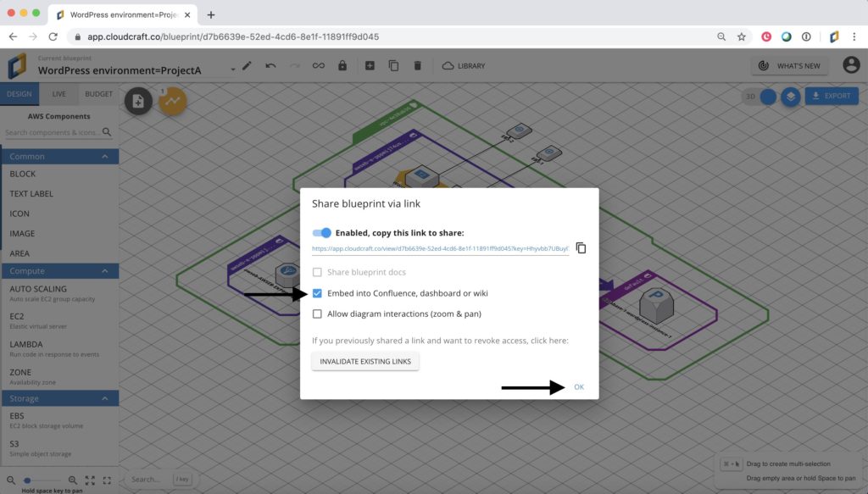The height and width of the screenshot is (494, 868).
Task: Click the INVALIDATE EXISTING LINKS button
Action: [365, 361]
